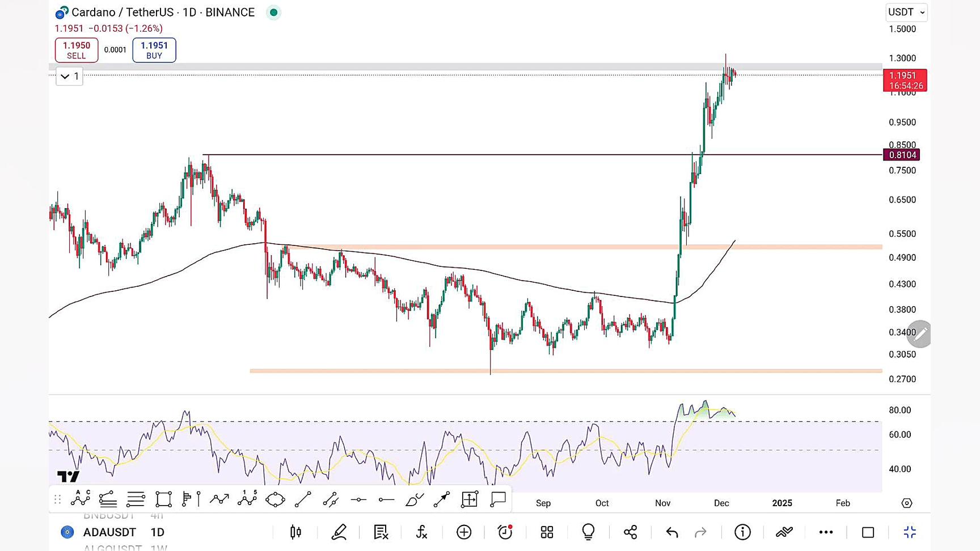Open chart settings hexagon on time axis
Viewport: 980px width, 551px height.
(x=907, y=503)
